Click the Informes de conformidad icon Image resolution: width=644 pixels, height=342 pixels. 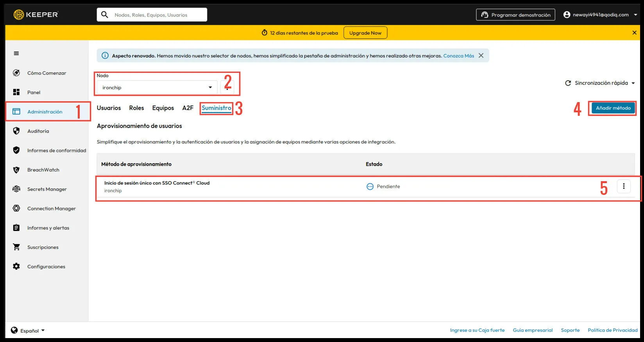tap(16, 150)
